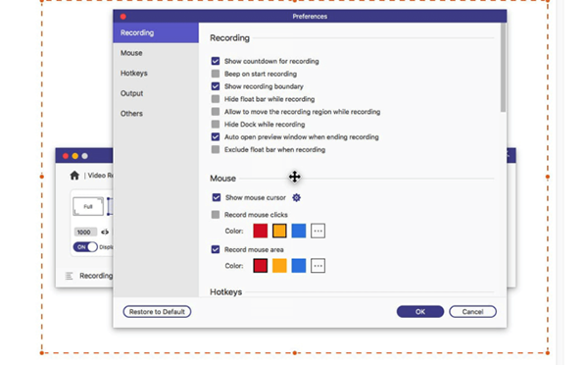This screenshot has height=365, width=588.
Task: Click the width field showing 1000
Action: (85, 233)
